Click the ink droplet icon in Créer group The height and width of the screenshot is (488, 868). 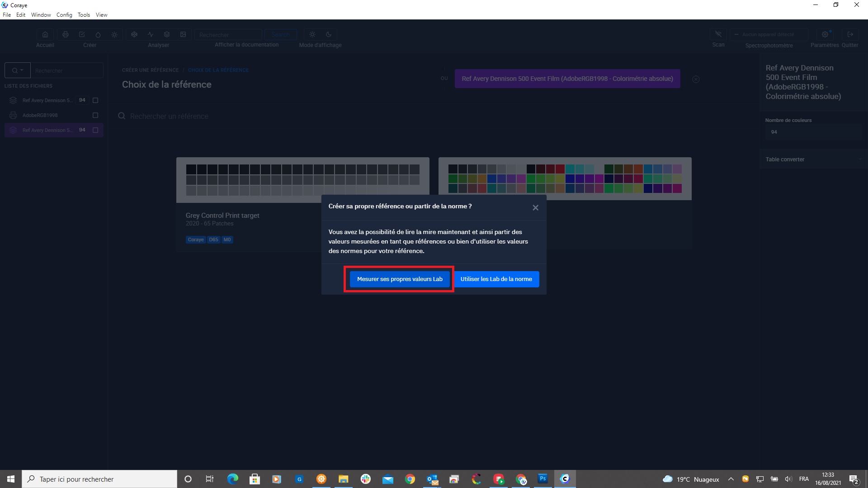(x=98, y=34)
